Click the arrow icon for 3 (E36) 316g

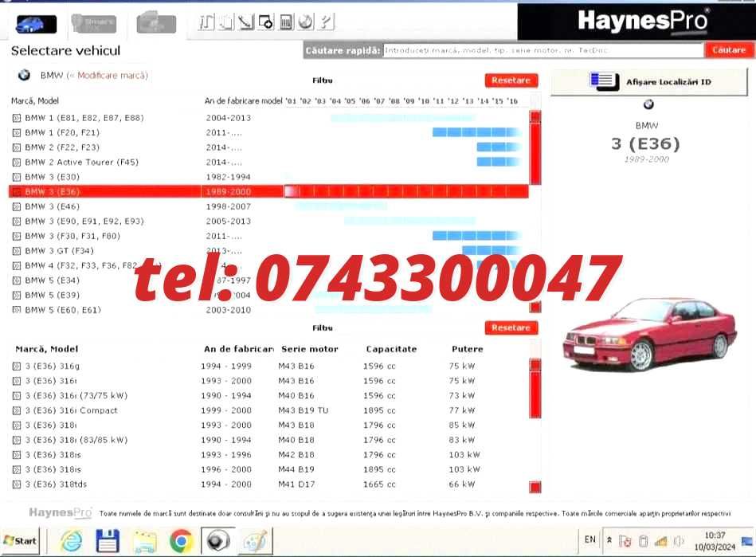(17, 367)
